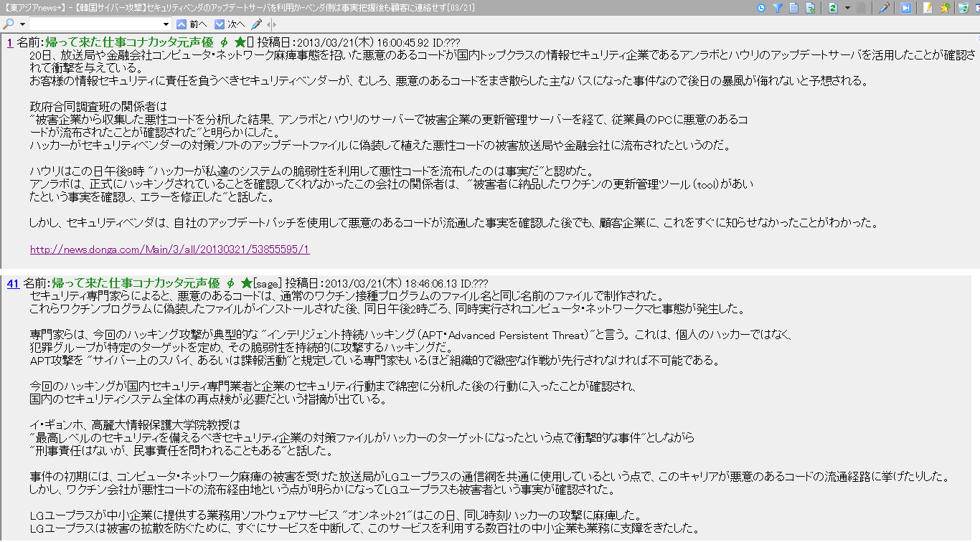Click the 前へ previous match button
The image size is (980, 542).
pyautogui.click(x=192, y=24)
